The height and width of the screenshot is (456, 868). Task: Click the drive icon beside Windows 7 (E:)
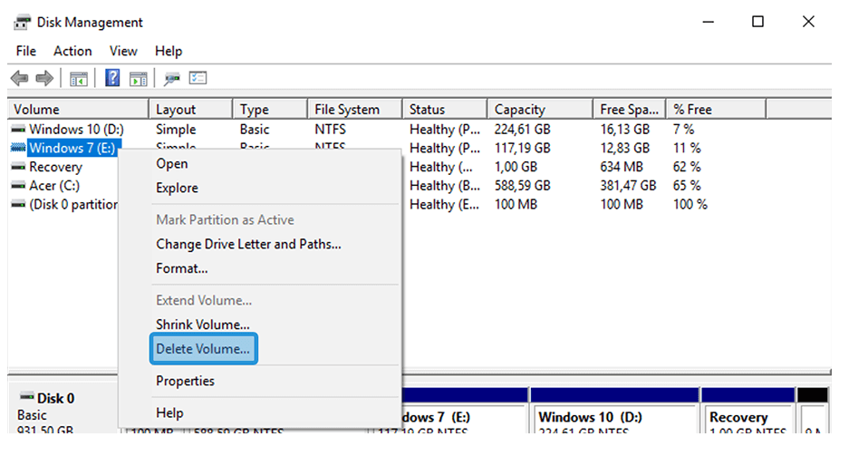click(18, 148)
